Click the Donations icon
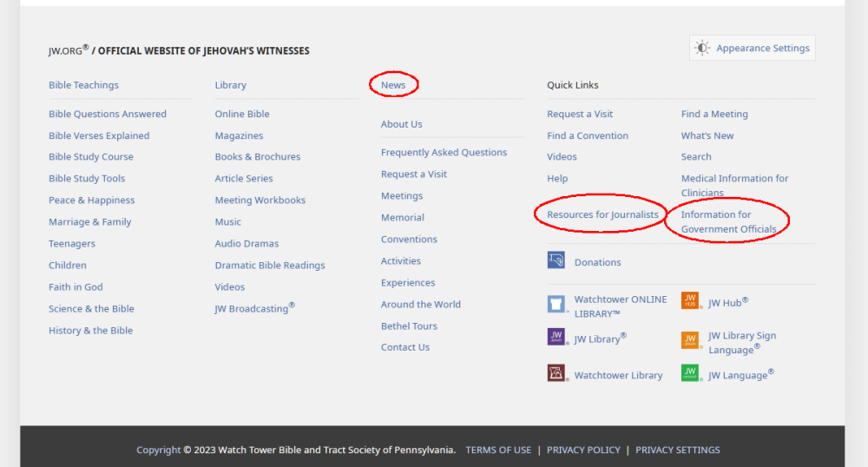868x467 pixels. tap(556, 260)
